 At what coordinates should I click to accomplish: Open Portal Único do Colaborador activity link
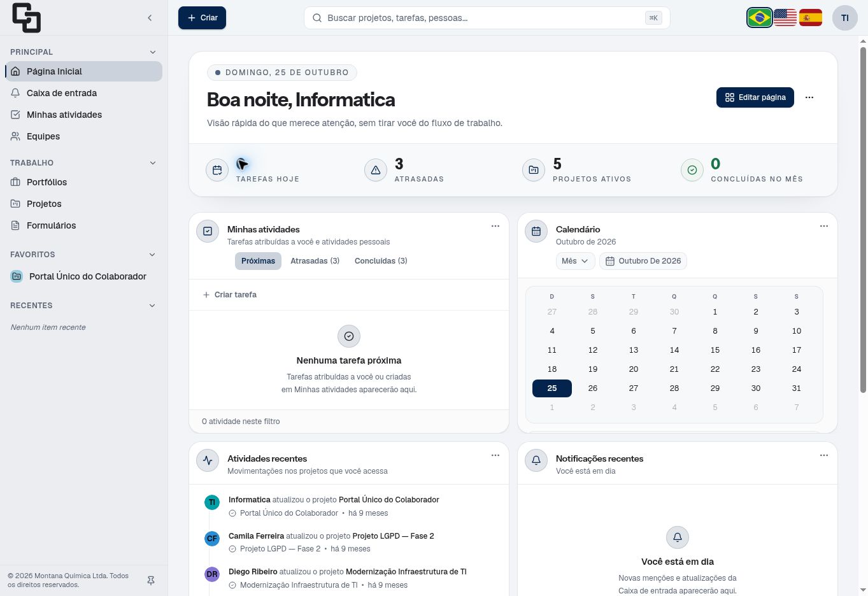tap(389, 500)
